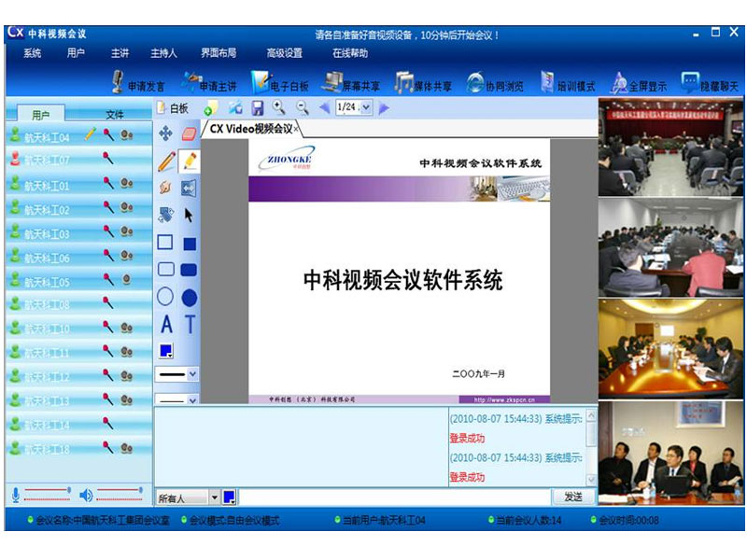The height and width of the screenshot is (560, 747).
Task: Go to the next whiteboard page
Action: coord(384,108)
